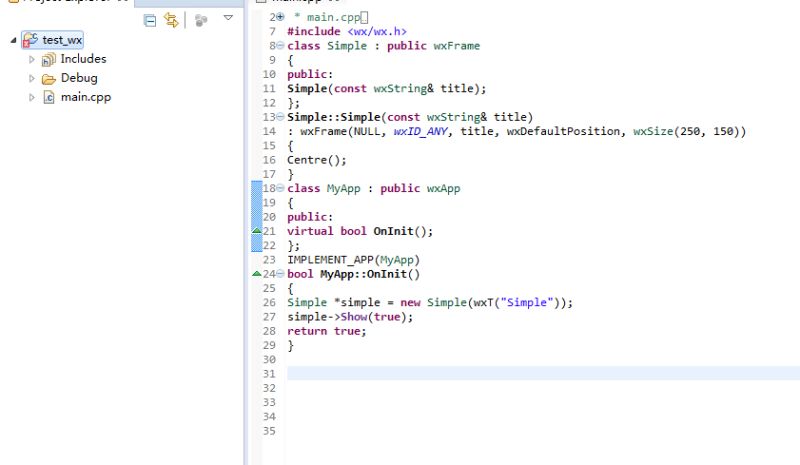The width and height of the screenshot is (800, 465).
Task: Click the main.cpp file icon
Action: (x=48, y=97)
